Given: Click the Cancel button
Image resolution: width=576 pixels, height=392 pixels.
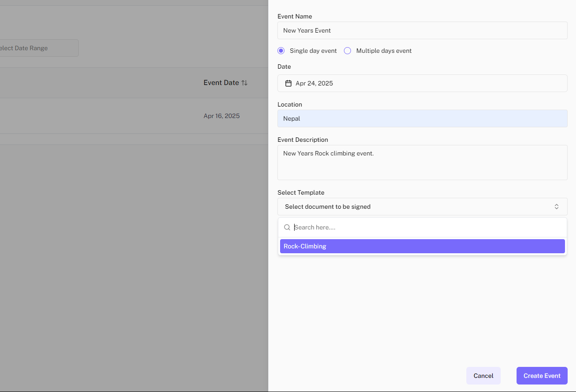Looking at the screenshot, I should [483, 376].
